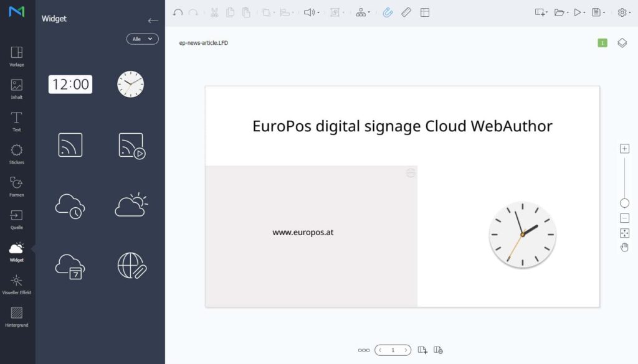Click the undo button
Viewport: 638px width, 364px height.
[178, 12]
